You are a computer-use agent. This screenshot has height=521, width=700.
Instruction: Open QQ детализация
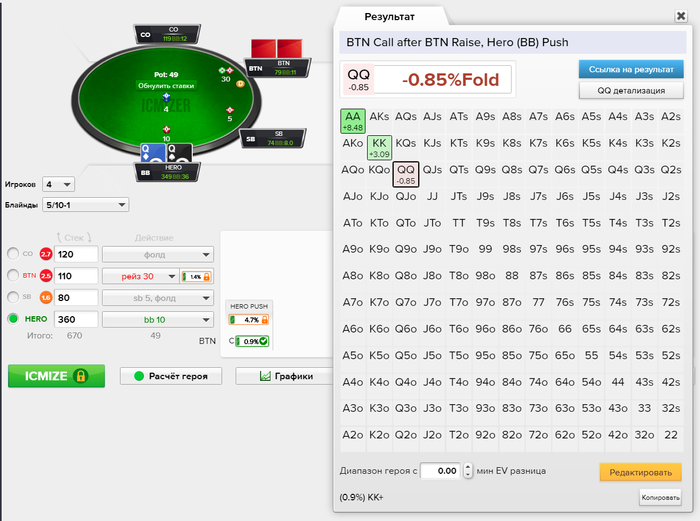coord(631,90)
